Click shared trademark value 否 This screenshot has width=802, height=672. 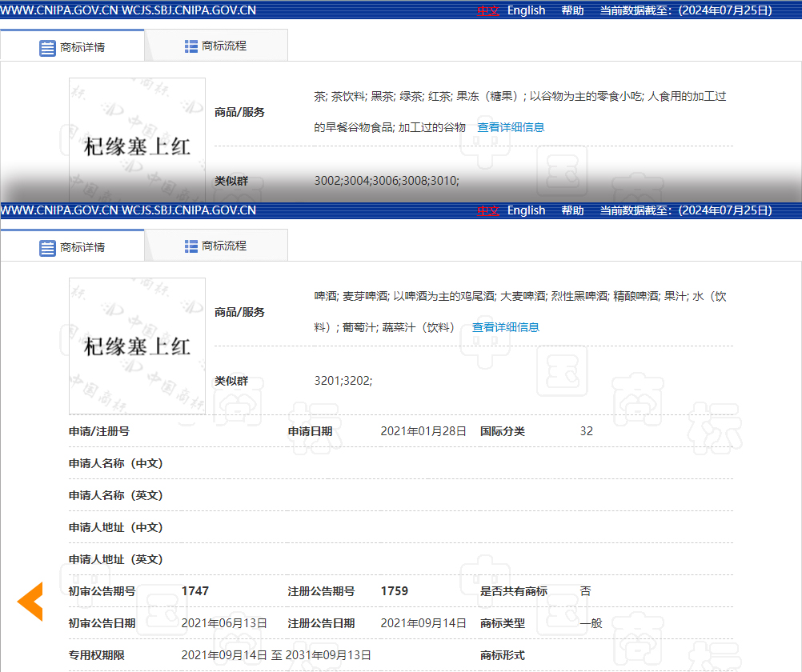pyautogui.click(x=586, y=591)
